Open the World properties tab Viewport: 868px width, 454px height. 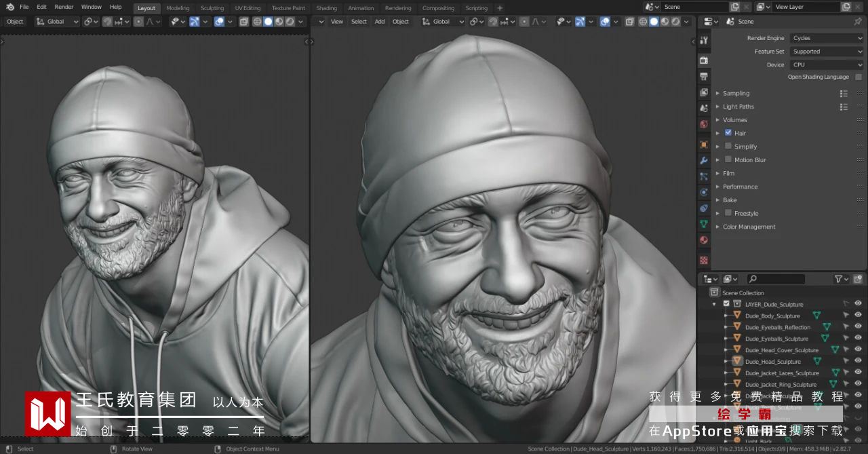pyautogui.click(x=704, y=125)
